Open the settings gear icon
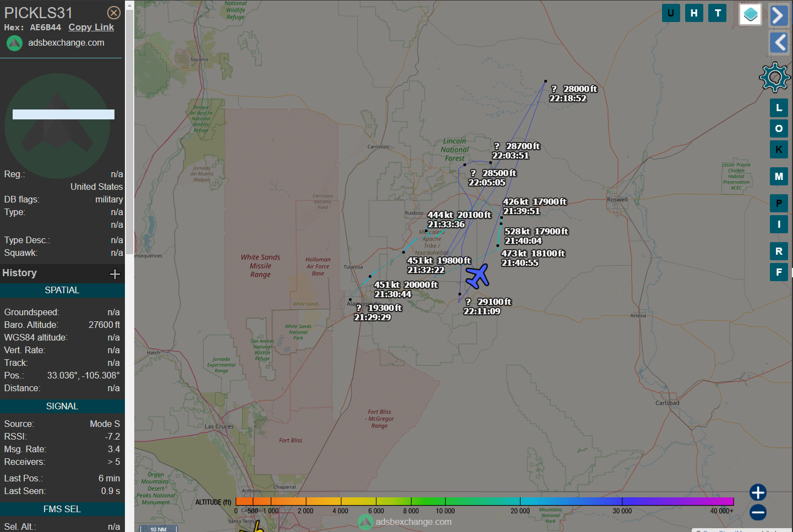 (x=775, y=77)
